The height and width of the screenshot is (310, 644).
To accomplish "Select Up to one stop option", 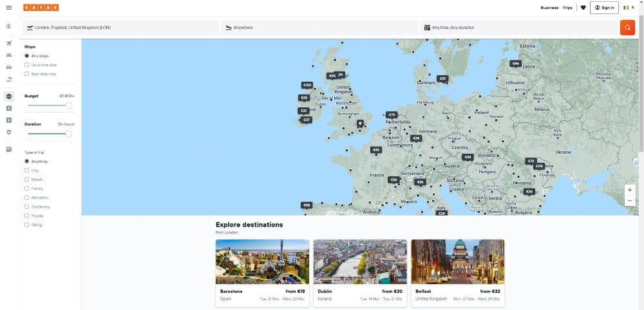I will [27, 65].
